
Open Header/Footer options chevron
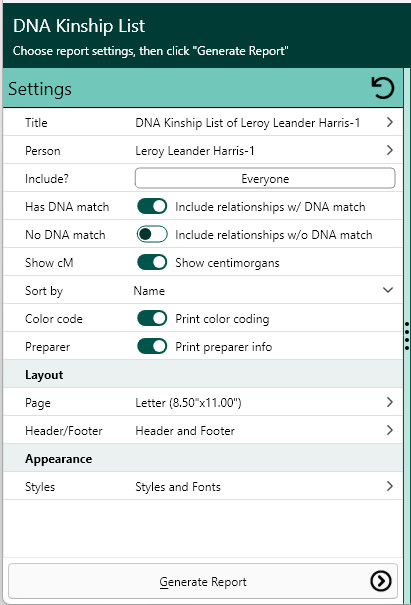tap(390, 430)
